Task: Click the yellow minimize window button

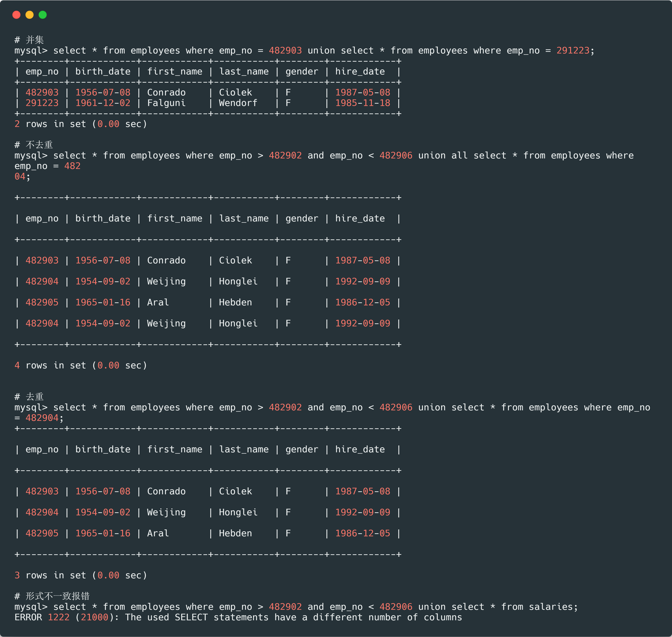Action: (30, 15)
